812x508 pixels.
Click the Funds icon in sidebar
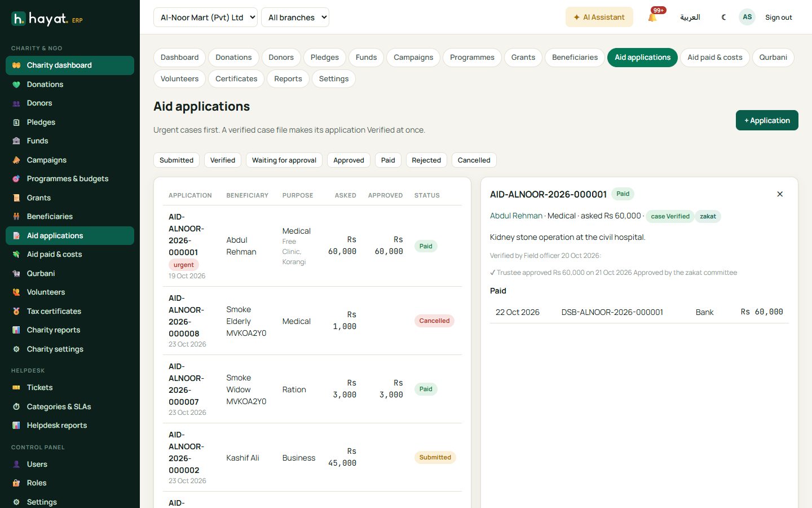tap(16, 141)
